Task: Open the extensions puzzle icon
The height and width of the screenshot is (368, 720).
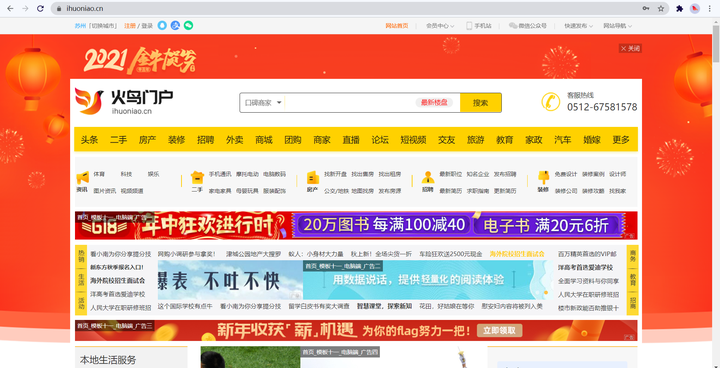Action: pyautogui.click(x=680, y=8)
